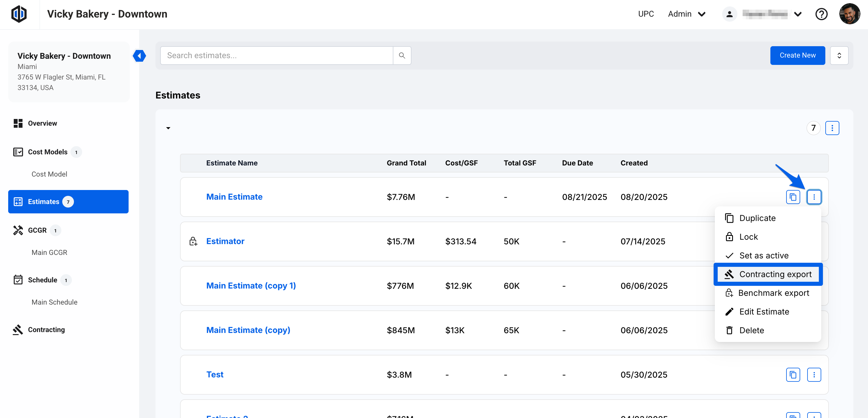Choose Set as active from the menu
Image resolution: width=868 pixels, height=418 pixels.
pos(764,255)
